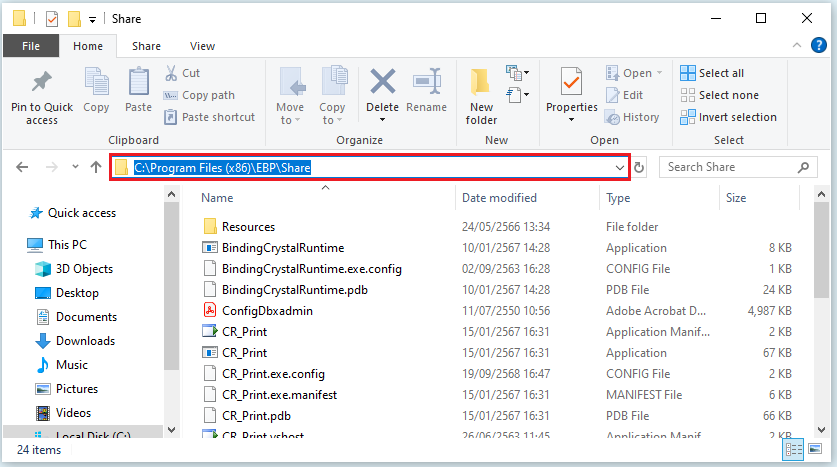Open the File menu tab

[31, 46]
